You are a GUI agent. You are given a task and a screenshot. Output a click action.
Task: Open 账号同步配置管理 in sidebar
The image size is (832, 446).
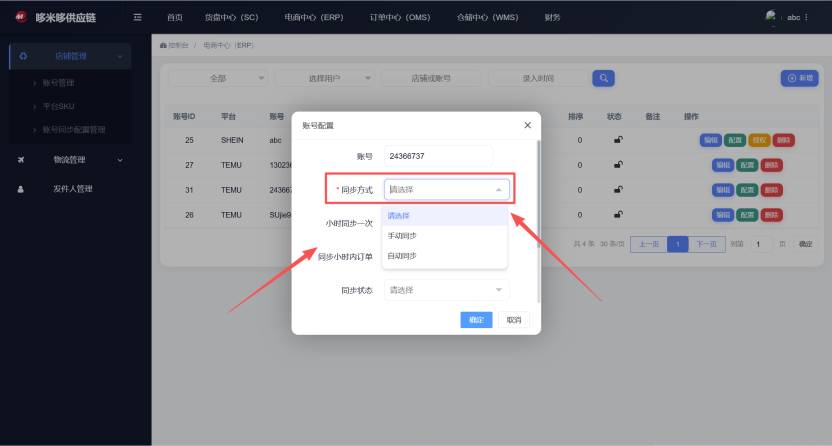pyautogui.click(x=74, y=129)
